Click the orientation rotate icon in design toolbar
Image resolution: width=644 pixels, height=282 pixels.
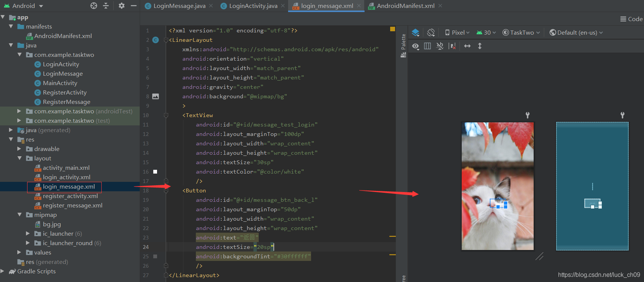pyautogui.click(x=431, y=32)
